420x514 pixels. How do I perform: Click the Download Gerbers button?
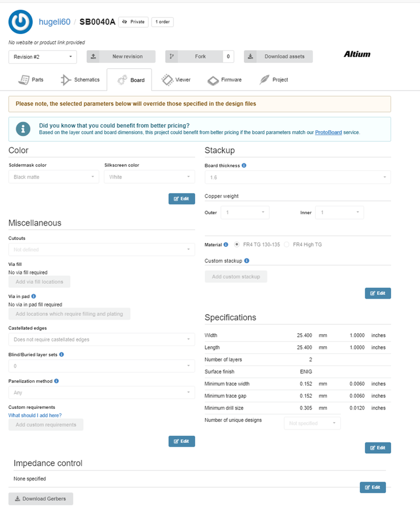point(41,499)
